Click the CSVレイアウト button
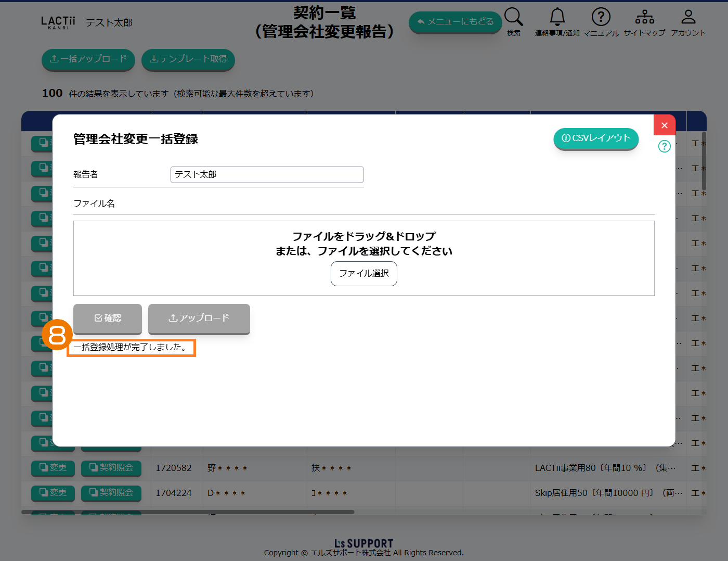 click(596, 138)
